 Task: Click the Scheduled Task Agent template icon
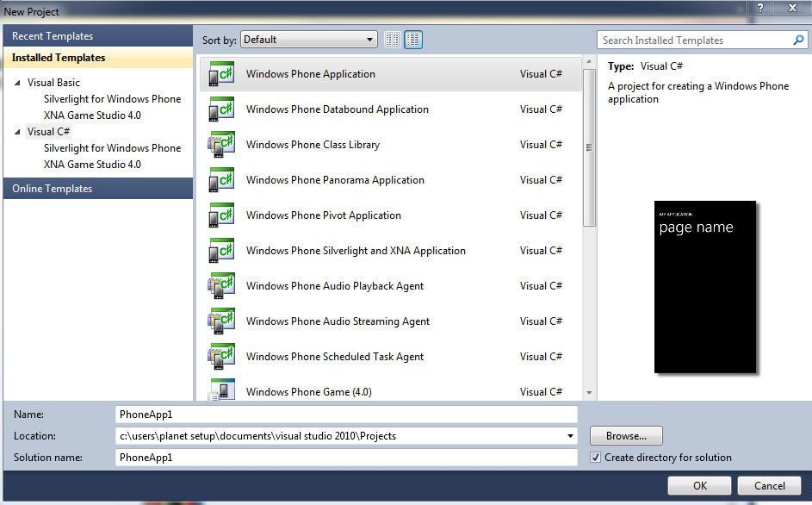[221, 356]
